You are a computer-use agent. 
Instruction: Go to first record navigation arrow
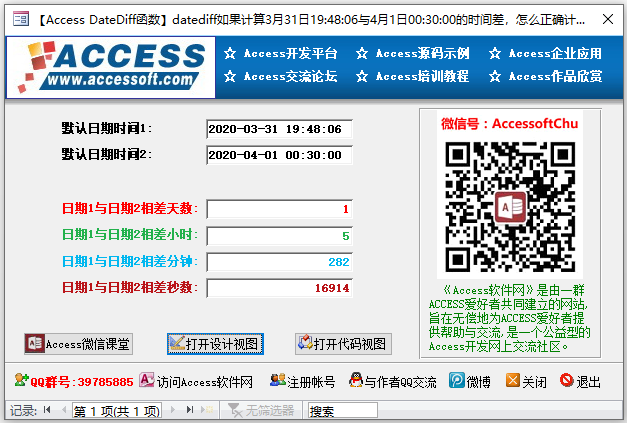(x=47, y=410)
